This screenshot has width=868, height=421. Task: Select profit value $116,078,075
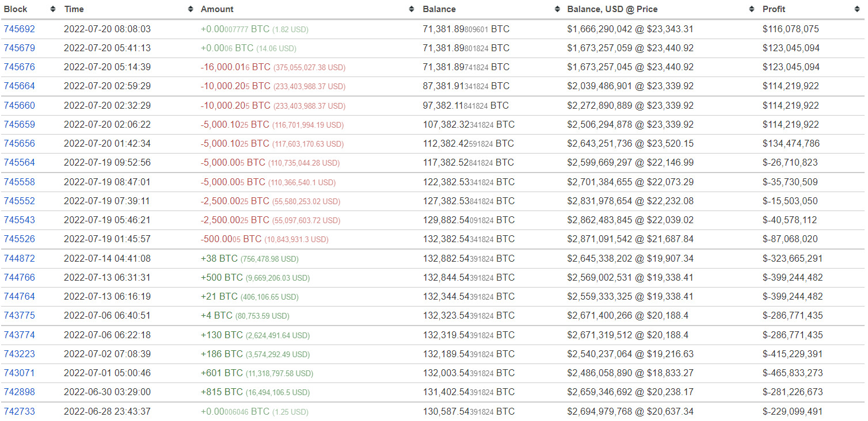[x=791, y=29]
